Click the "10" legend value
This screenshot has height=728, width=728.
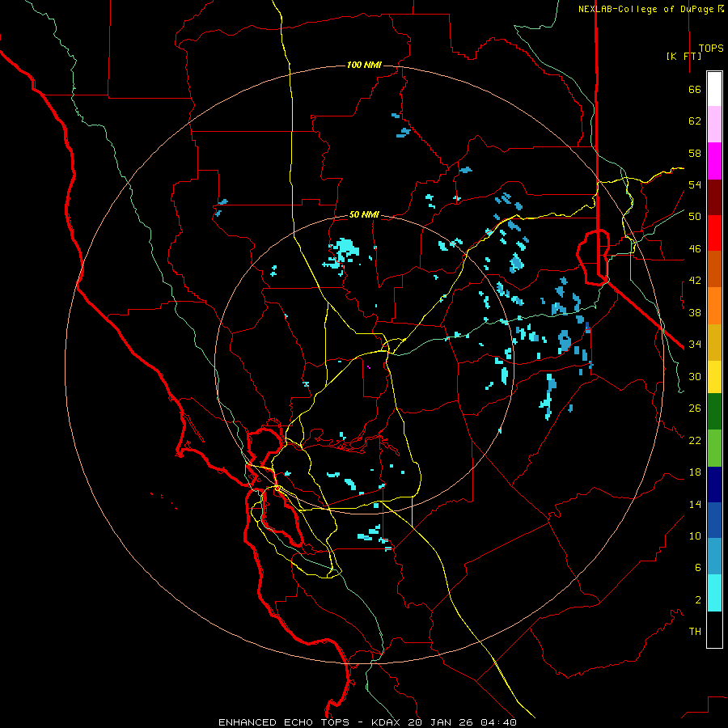(695, 536)
